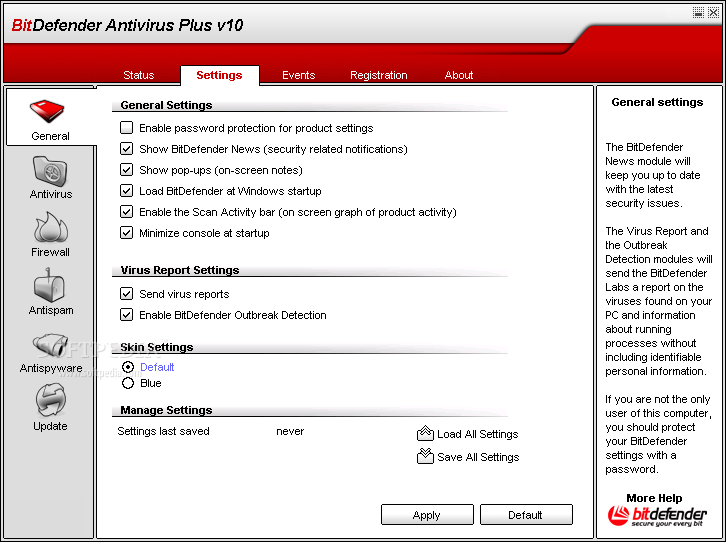This screenshot has width=726, height=542.
Task: Disable the Scan Activity bar checkbox
Action: 126,212
